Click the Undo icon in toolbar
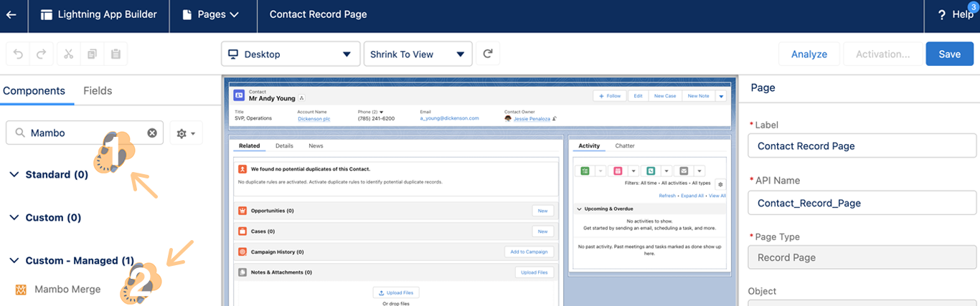980x306 pixels. click(x=18, y=54)
